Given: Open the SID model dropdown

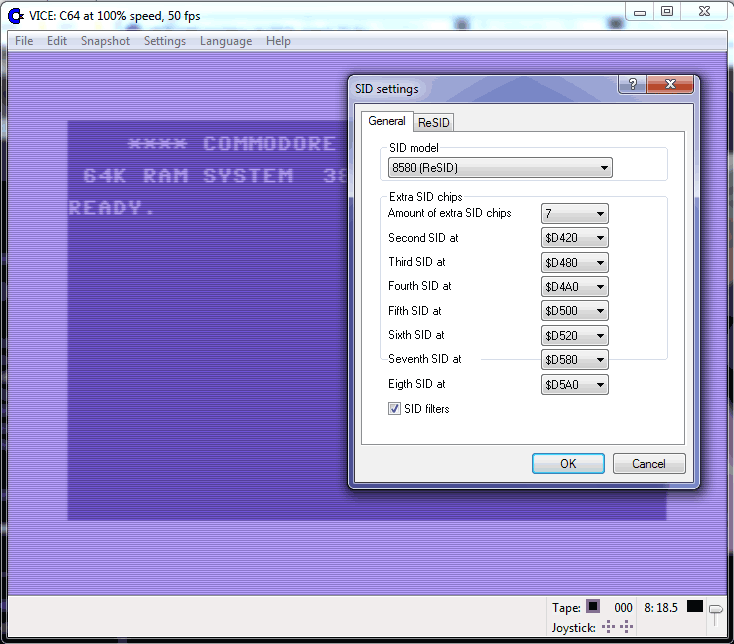Looking at the screenshot, I should [500, 168].
